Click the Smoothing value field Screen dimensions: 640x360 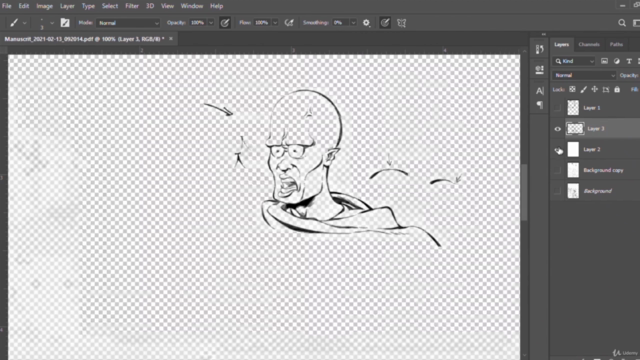click(340, 23)
